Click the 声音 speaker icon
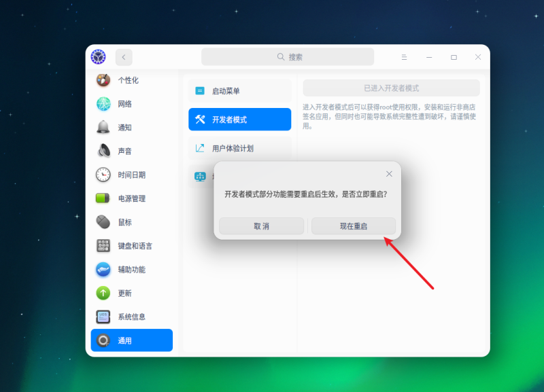544x392 pixels. click(103, 151)
